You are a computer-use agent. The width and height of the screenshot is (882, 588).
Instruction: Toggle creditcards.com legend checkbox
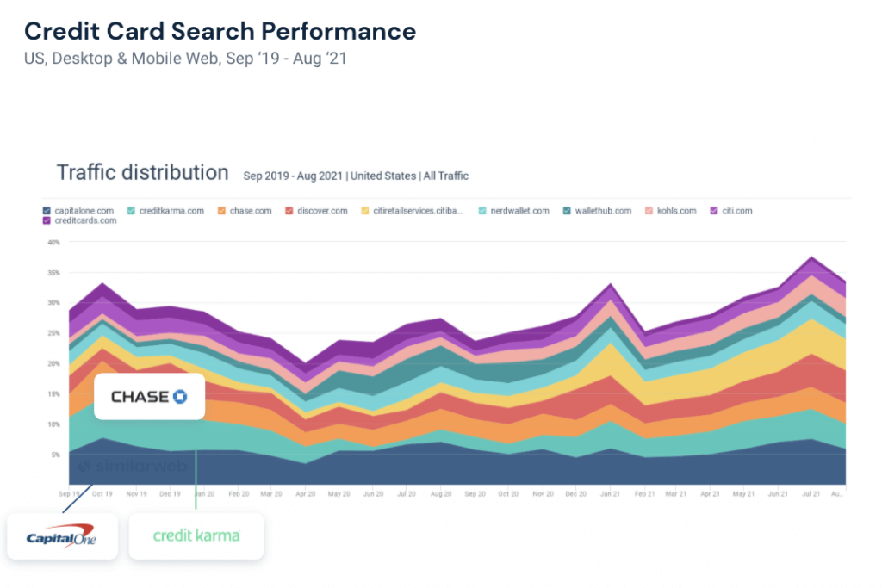point(47,221)
